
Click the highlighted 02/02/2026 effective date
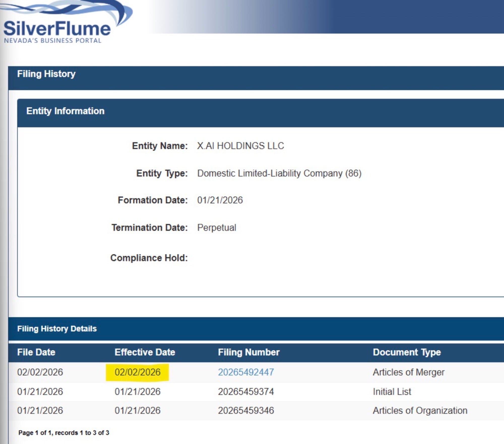point(137,372)
